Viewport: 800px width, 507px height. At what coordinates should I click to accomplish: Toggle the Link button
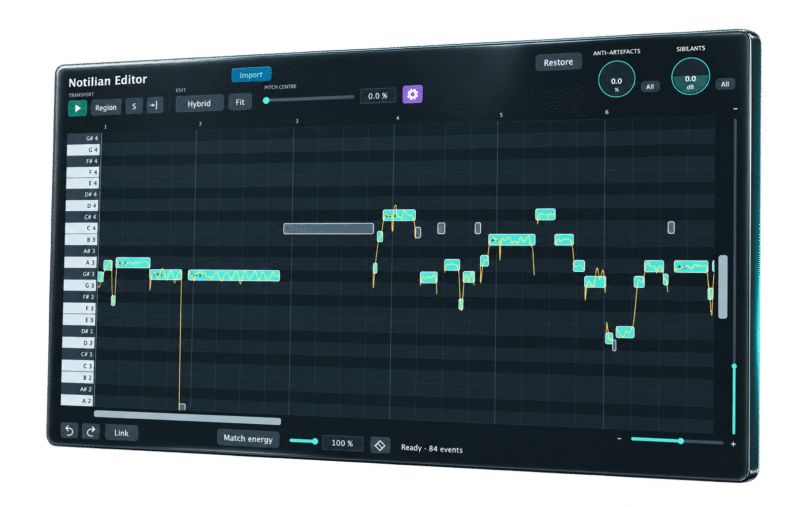121,433
